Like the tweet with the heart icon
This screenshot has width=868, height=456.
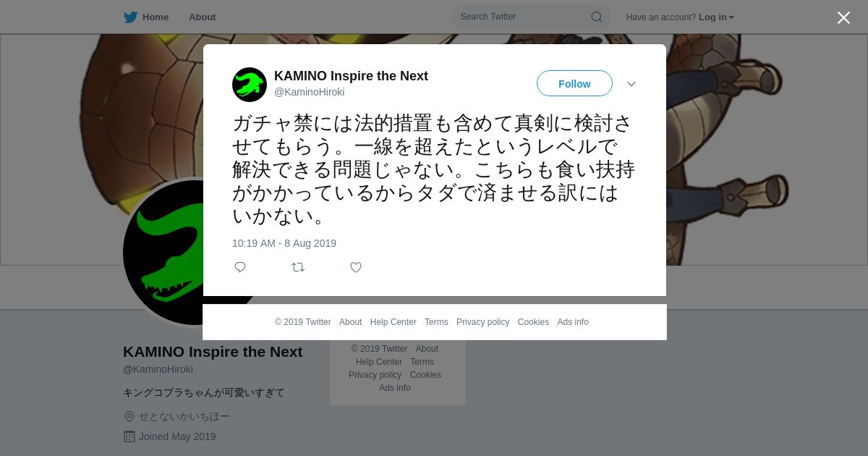click(356, 267)
